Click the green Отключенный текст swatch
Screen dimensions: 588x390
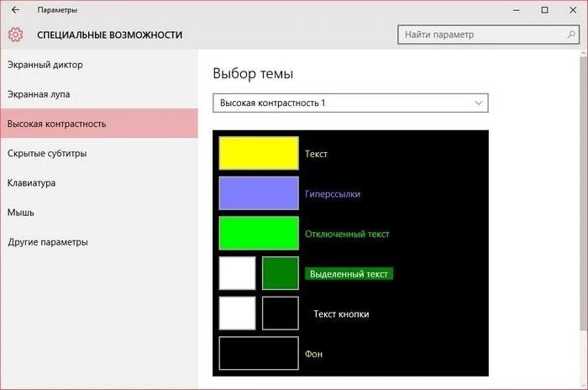click(259, 233)
